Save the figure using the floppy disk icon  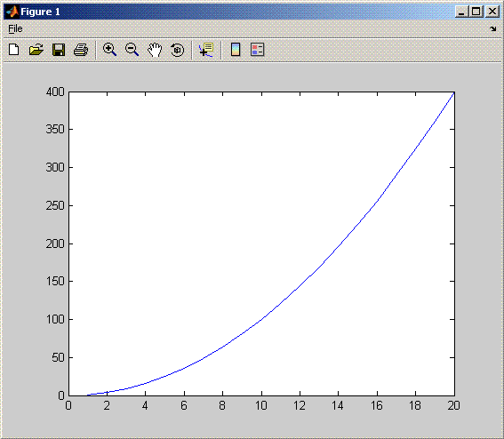[x=59, y=50]
